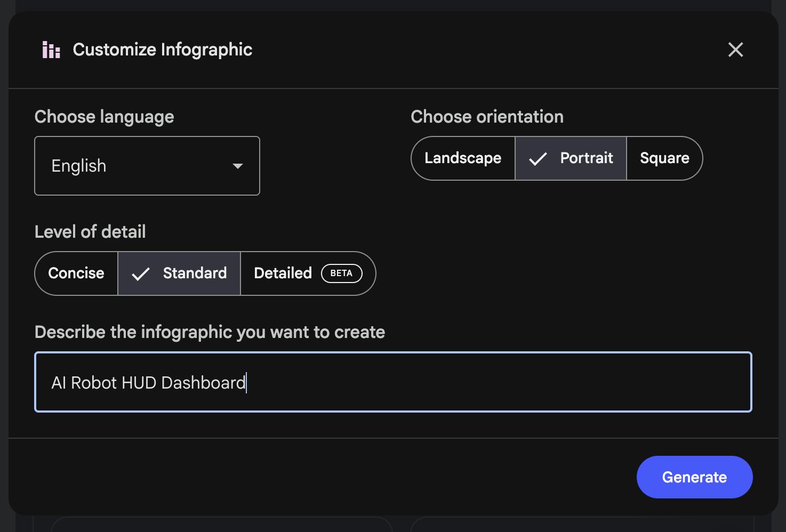
Task: Click the checkmark icon beside Portrait
Action: [538, 159]
